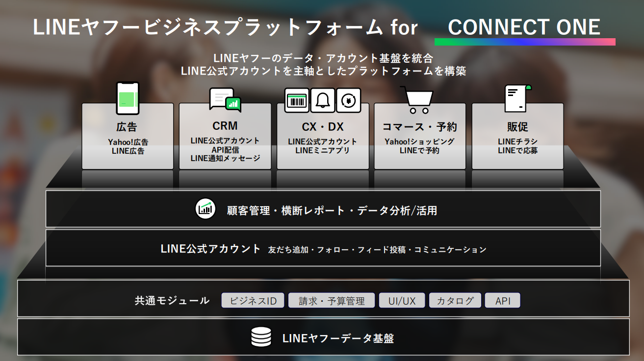Click the Yahoo!広告 text
The width and height of the screenshot is (644, 361).
click(128, 142)
